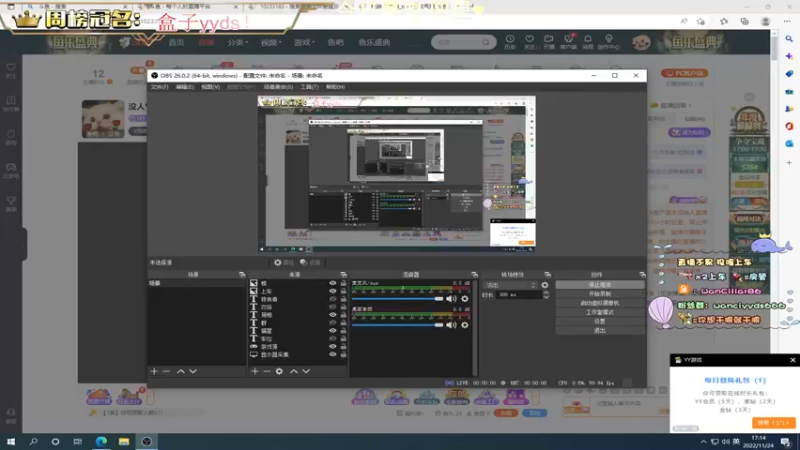Open 鱼吧 in Douyu navigation

335,42
